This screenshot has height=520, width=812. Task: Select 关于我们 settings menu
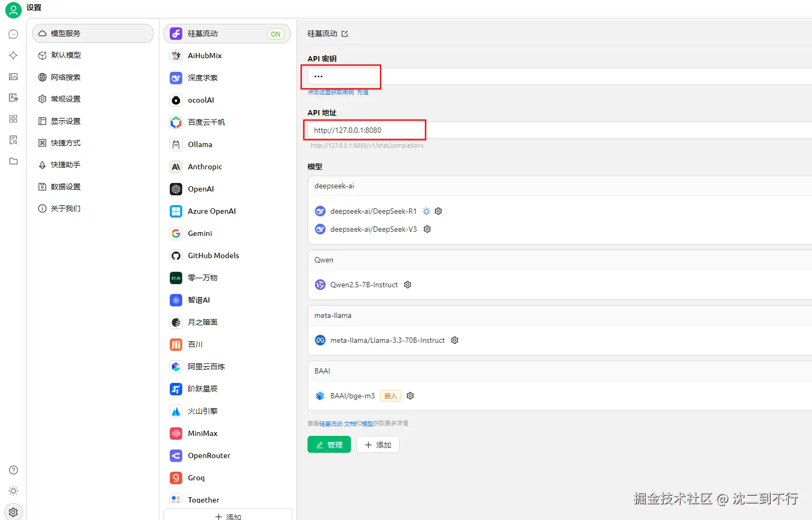tap(93, 208)
